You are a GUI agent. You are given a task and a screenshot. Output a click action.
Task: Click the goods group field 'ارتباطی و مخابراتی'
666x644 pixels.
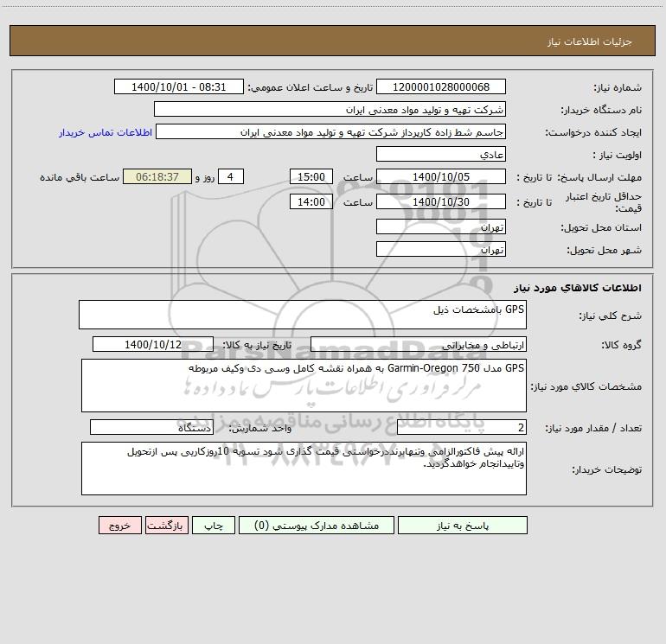click(419, 344)
